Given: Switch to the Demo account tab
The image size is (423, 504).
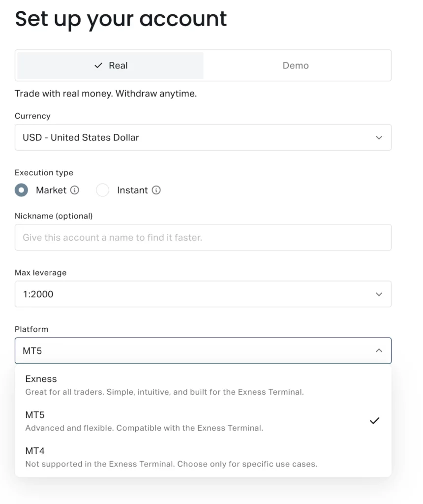Looking at the screenshot, I should click(296, 65).
